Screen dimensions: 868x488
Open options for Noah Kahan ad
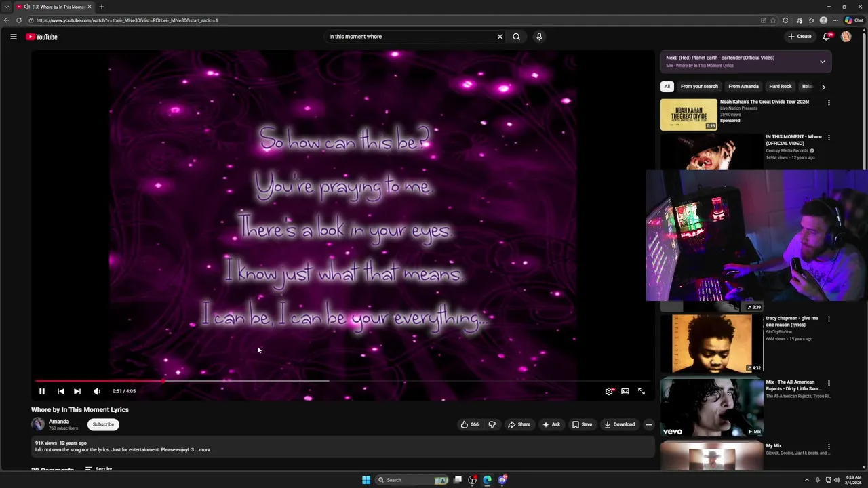click(x=829, y=103)
